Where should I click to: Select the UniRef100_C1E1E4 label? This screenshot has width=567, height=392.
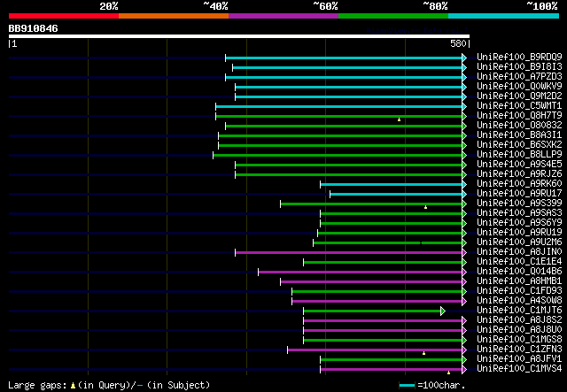[x=519, y=262]
